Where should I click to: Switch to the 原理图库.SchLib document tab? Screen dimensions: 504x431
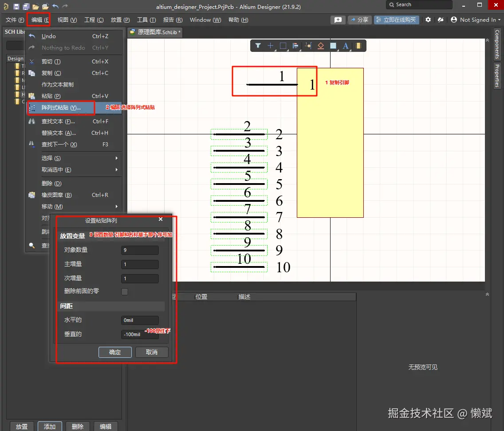coord(155,32)
